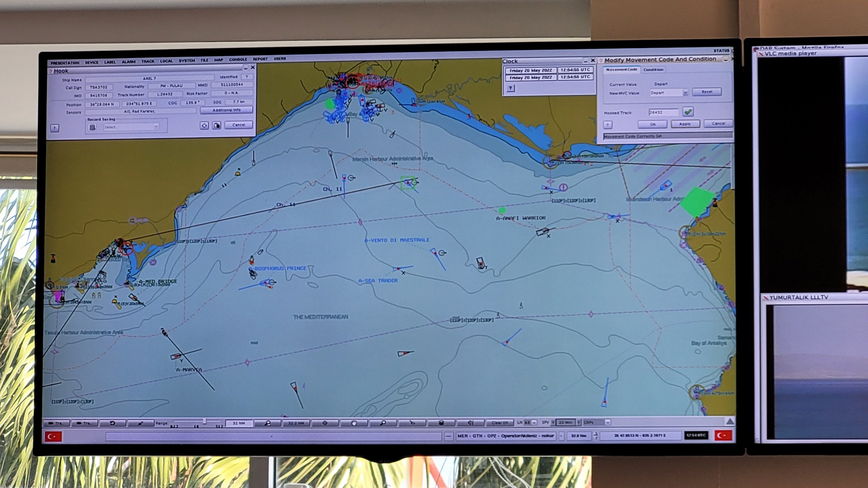Click the triangle icon at toolbar right end

pyautogui.click(x=730, y=421)
